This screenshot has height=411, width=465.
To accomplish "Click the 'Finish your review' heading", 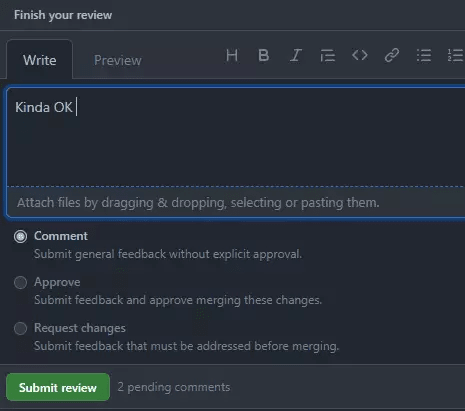I will click(63, 15).
